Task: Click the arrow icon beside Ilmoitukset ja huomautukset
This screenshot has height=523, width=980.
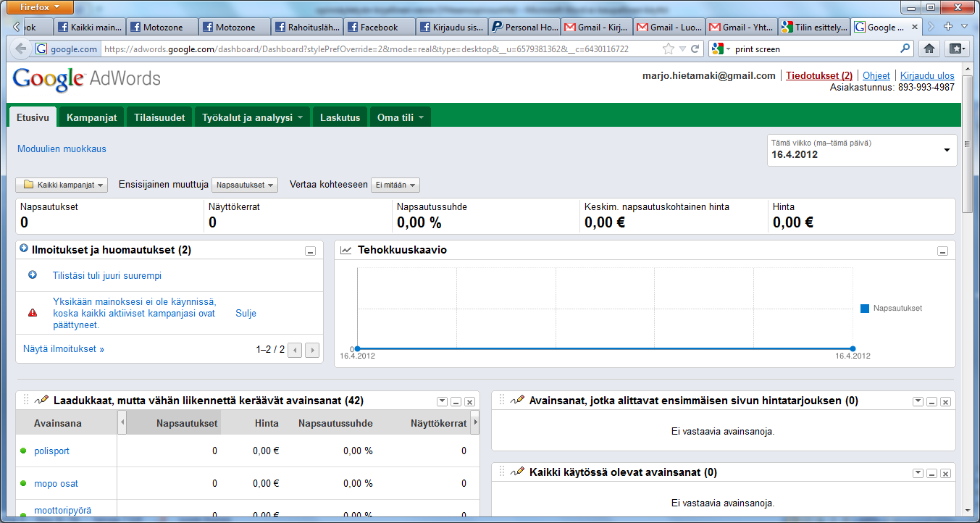Action: (25, 248)
